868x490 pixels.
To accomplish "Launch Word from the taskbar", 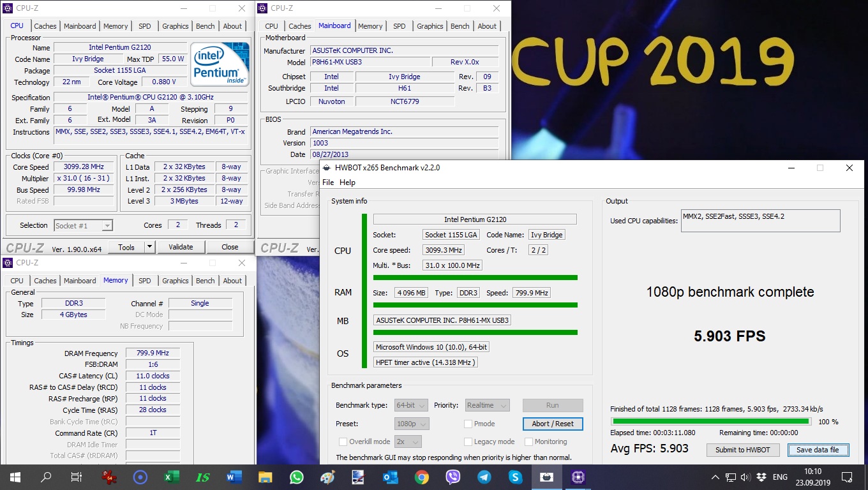I will pos(234,477).
